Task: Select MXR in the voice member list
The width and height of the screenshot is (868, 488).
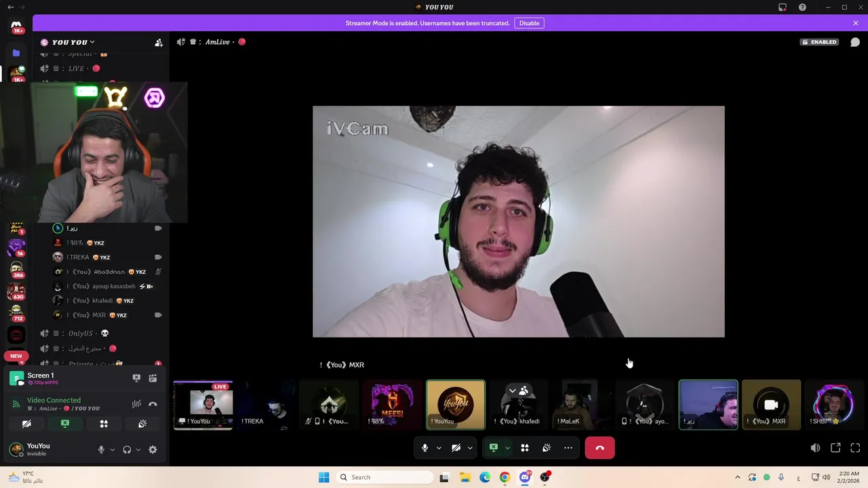Action: click(108, 315)
